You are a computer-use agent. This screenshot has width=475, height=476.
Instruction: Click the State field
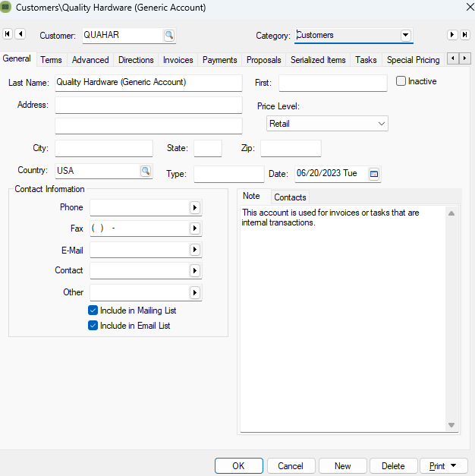click(208, 148)
